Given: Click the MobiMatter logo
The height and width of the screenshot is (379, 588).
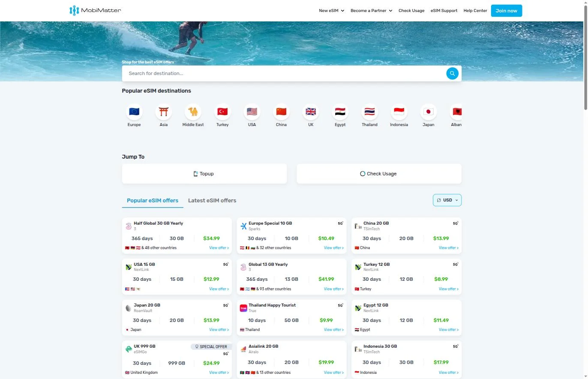Looking at the screenshot, I should pos(95,10).
